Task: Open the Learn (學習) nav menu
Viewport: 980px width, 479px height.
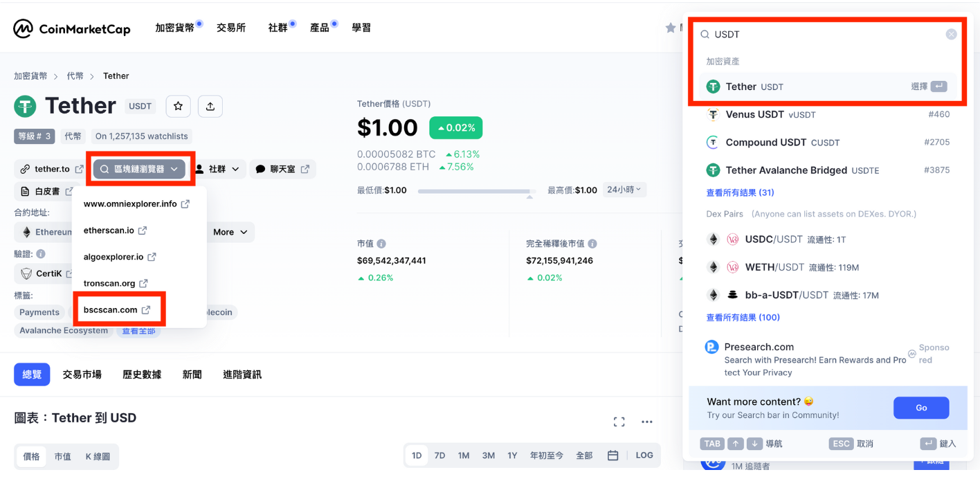Action: click(x=361, y=28)
